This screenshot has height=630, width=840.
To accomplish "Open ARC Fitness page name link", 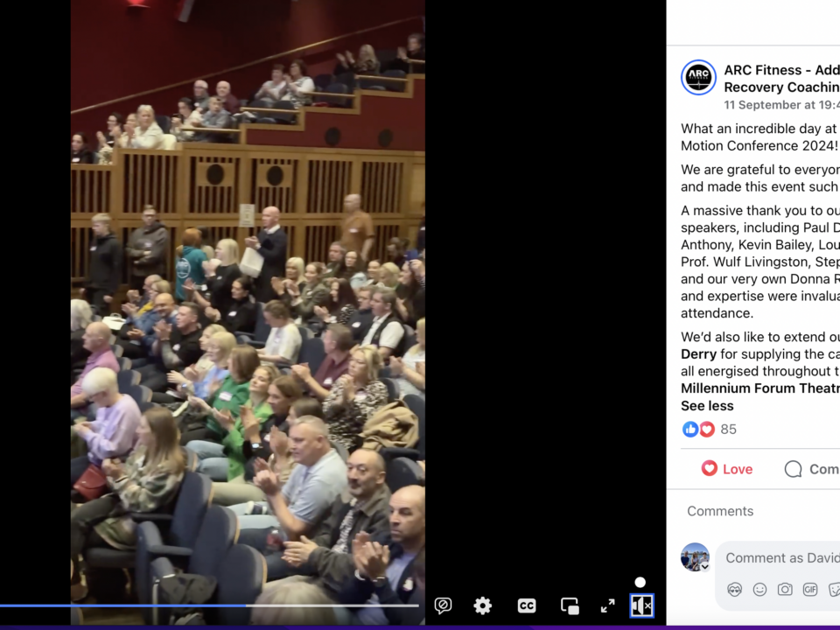I will pos(781,78).
